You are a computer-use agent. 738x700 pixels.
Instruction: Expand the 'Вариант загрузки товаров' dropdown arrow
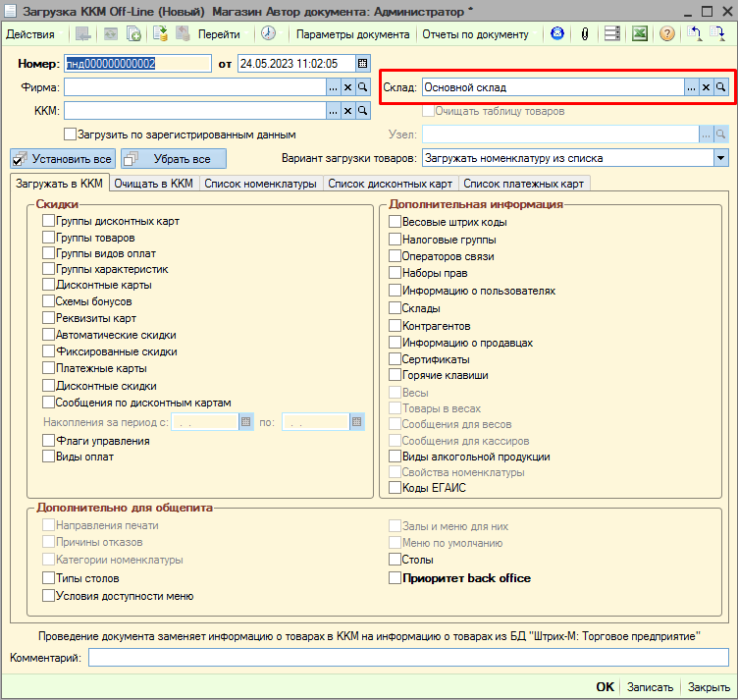720,158
